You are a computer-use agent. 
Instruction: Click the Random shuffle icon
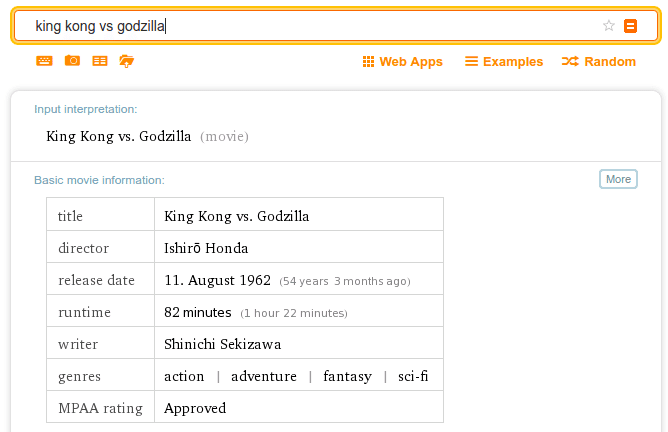(x=570, y=61)
